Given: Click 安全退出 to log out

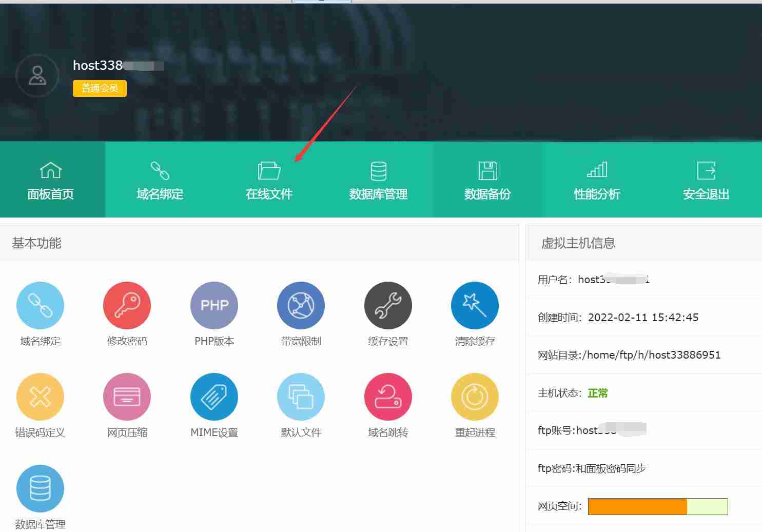Looking at the screenshot, I should (x=706, y=180).
